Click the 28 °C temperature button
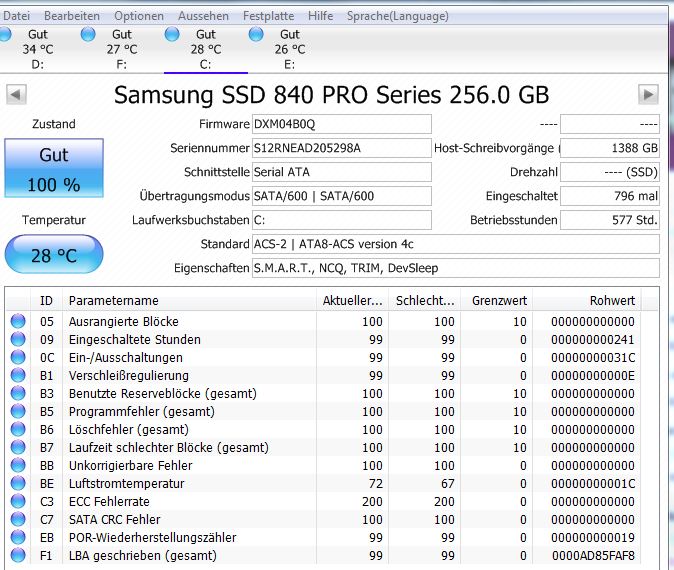The width and height of the screenshot is (674, 570). (x=54, y=255)
